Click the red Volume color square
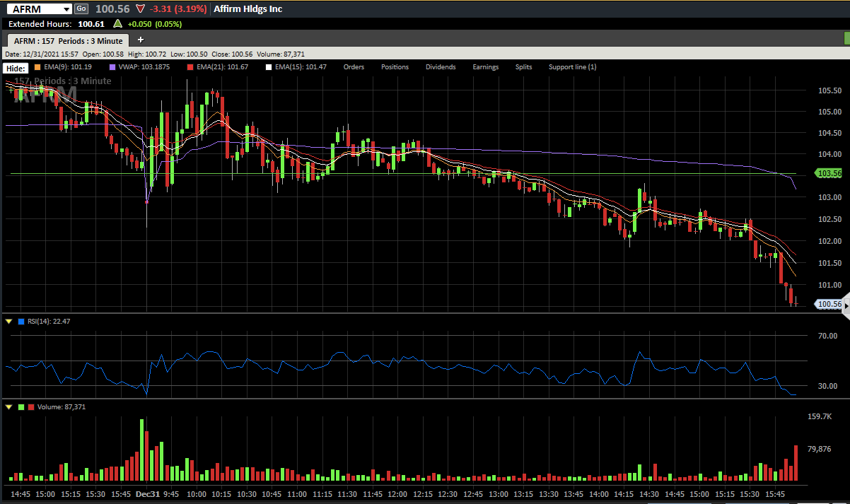 30,407
